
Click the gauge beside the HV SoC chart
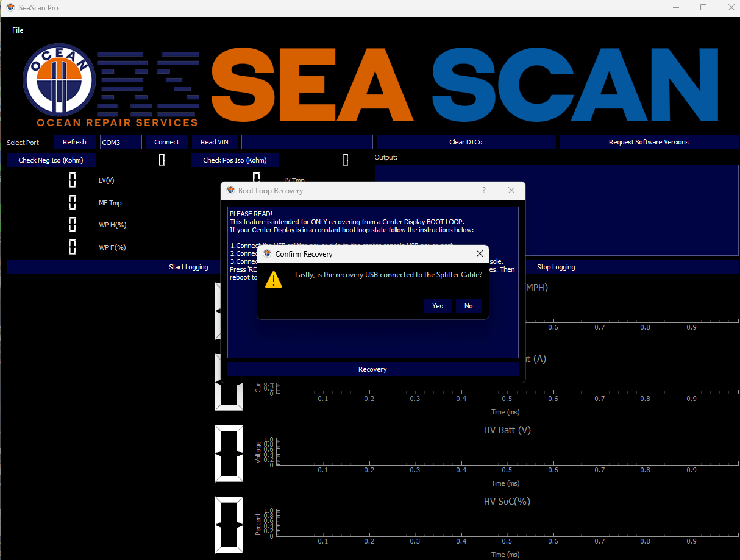(x=229, y=525)
